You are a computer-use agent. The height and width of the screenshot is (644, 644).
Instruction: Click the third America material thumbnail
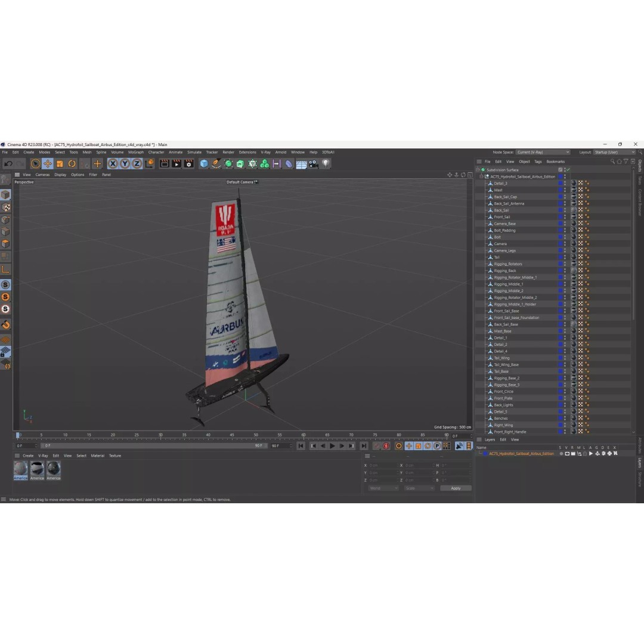click(54, 470)
